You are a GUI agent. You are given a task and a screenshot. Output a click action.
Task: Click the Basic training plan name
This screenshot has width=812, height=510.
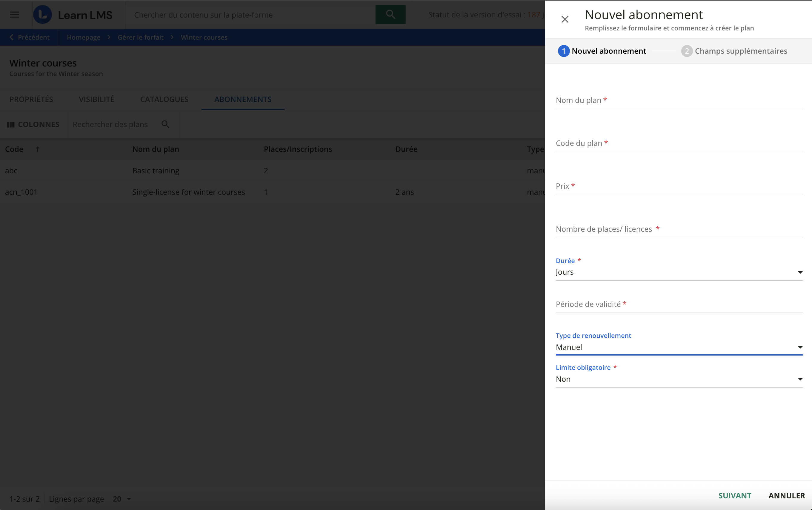pyautogui.click(x=156, y=171)
